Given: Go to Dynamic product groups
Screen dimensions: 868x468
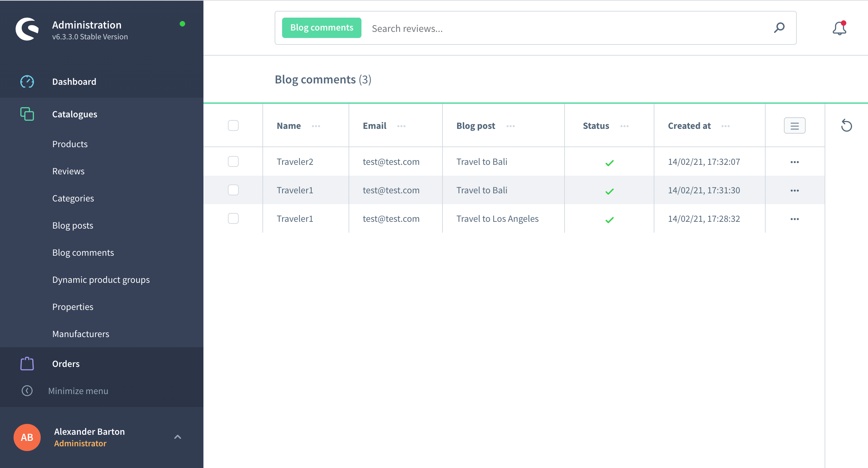Looking at the screenshot, I should click(101, 280).
